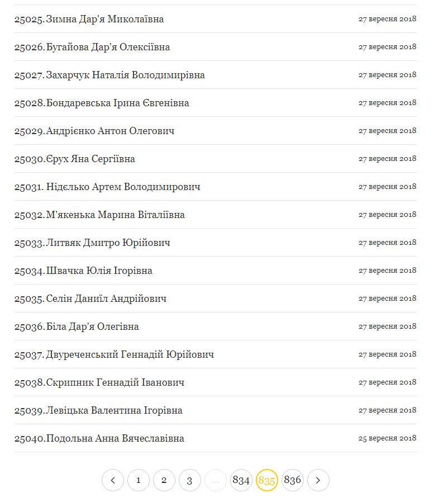Viewport: 448px width, 502px height.
Task: Click Бондаревська Ірина Євгенівна
Action: (117, 103)
